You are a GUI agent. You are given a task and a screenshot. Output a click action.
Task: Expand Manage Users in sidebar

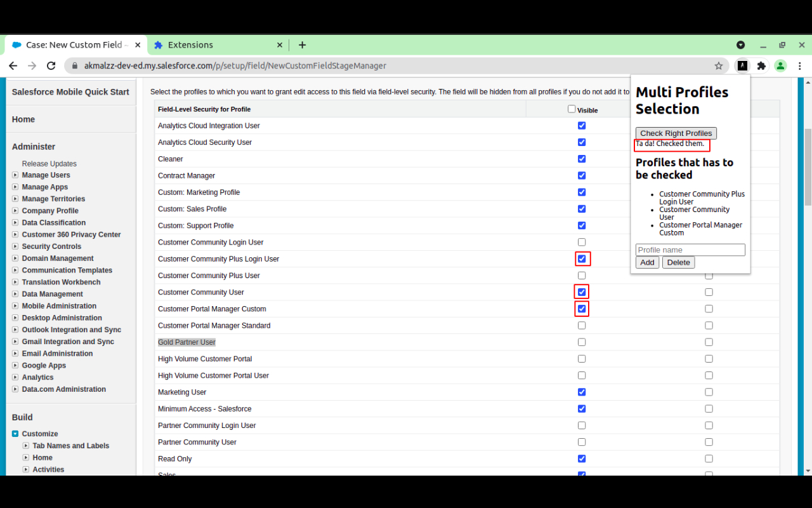(15, 175)
